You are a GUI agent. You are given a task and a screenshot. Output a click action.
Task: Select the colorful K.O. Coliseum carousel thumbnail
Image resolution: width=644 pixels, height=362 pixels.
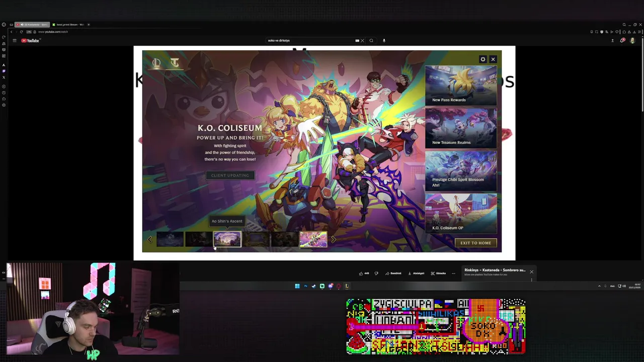coord(313,239)
